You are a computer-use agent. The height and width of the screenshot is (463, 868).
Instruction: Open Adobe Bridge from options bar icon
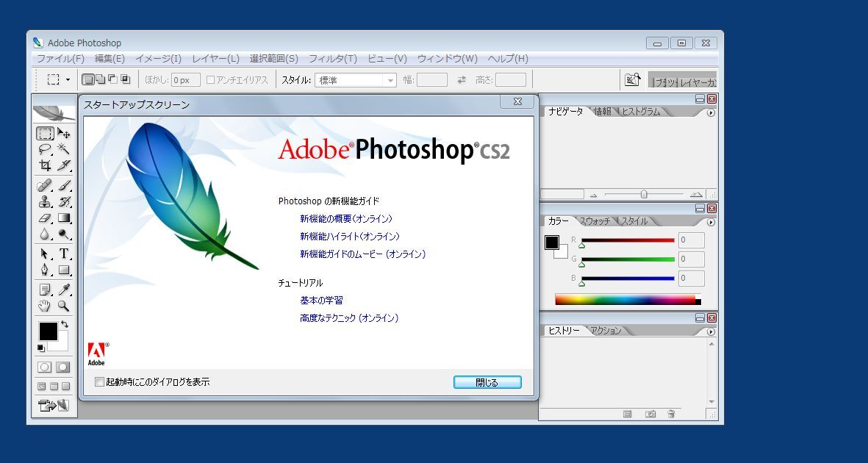(x=632, y=80)
